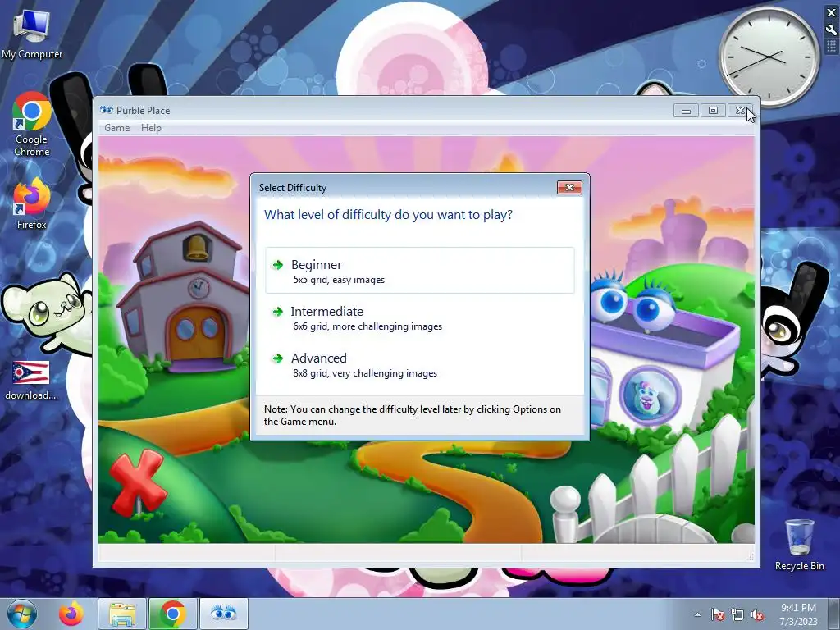Select the Firefox desktop shortcut

click(32, 203)
